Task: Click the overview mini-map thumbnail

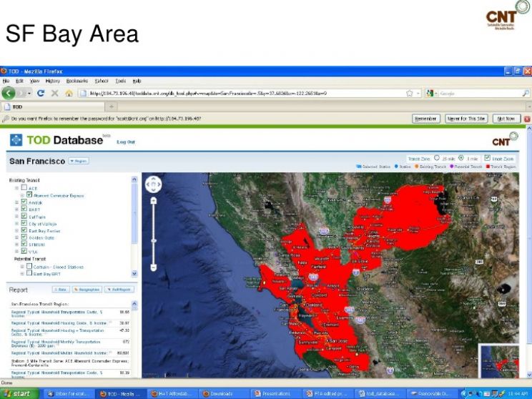Action: tap(499, 360)
